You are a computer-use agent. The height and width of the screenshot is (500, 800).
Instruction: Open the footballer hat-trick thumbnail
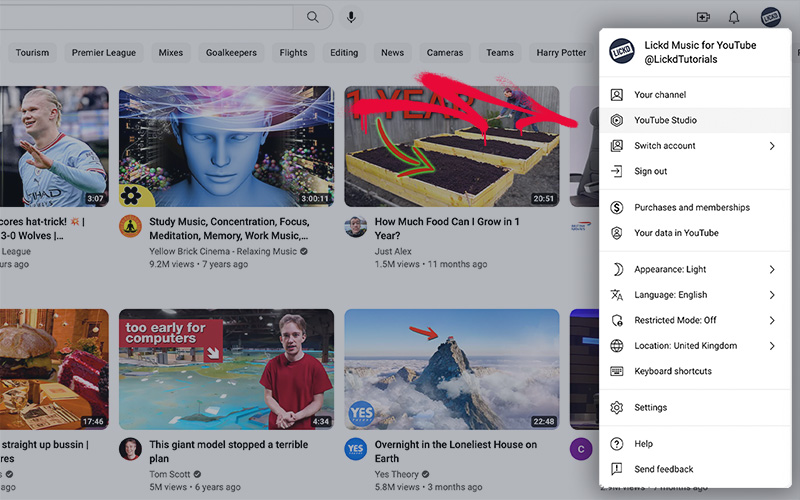pos(54,146)
